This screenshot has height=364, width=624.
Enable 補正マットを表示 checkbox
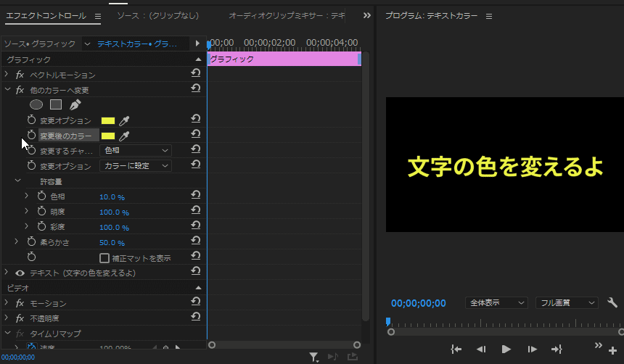point(104,258)
